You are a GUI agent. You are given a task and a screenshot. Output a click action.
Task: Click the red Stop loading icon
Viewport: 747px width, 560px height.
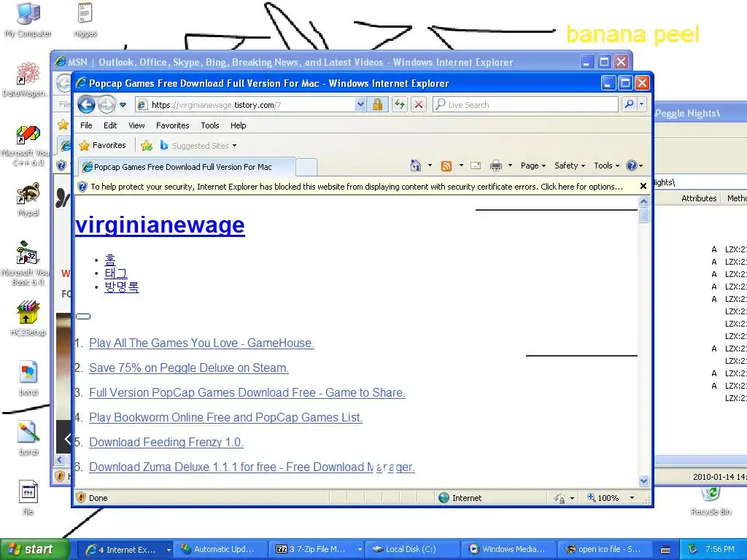coord(418,105)
